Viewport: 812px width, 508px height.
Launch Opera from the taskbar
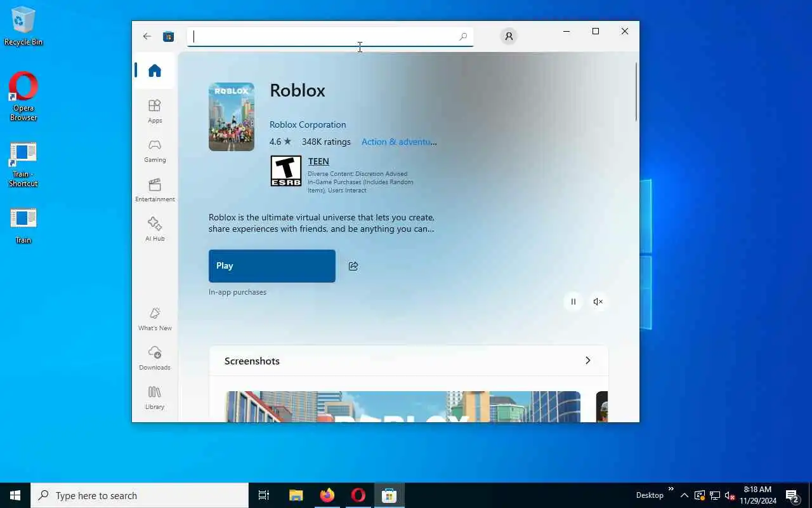point(358,495)
